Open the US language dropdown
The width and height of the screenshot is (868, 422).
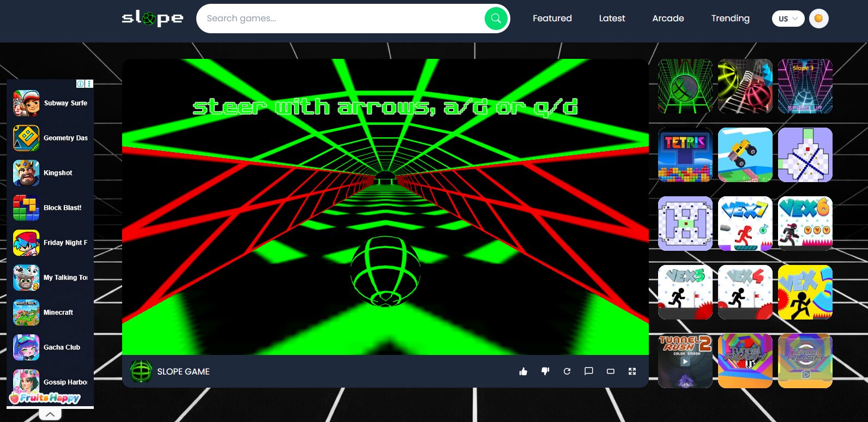[x=788, y=19]
